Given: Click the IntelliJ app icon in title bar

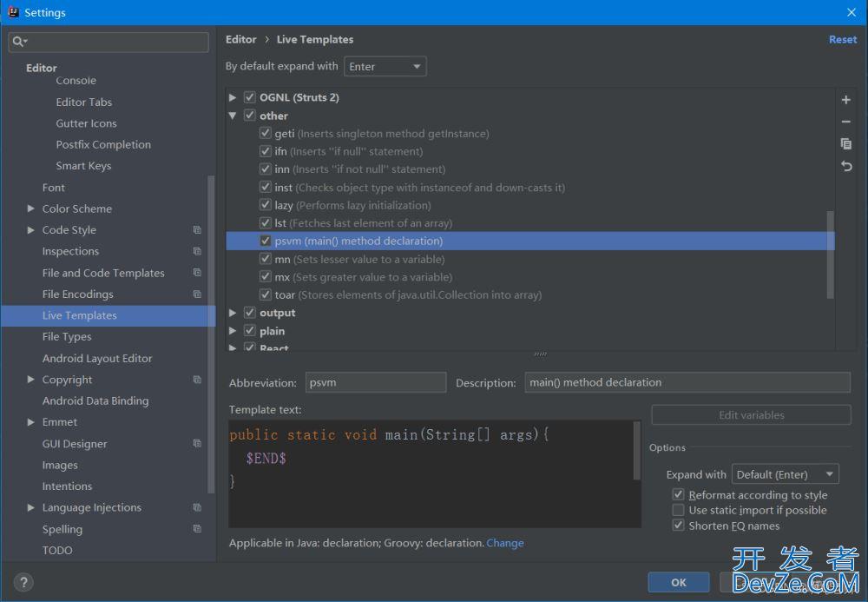Looking at the screenshot, I should coord(13,11).
